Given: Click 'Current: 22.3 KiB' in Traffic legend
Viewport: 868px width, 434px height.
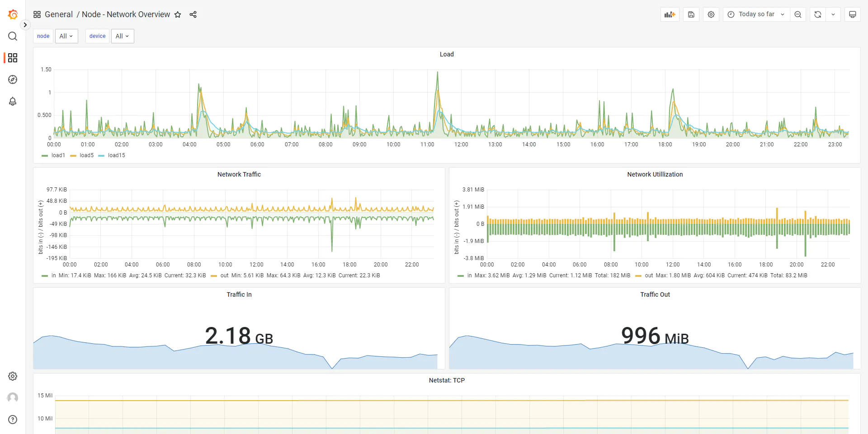Looking at the screenshot, I should point(359,275).
